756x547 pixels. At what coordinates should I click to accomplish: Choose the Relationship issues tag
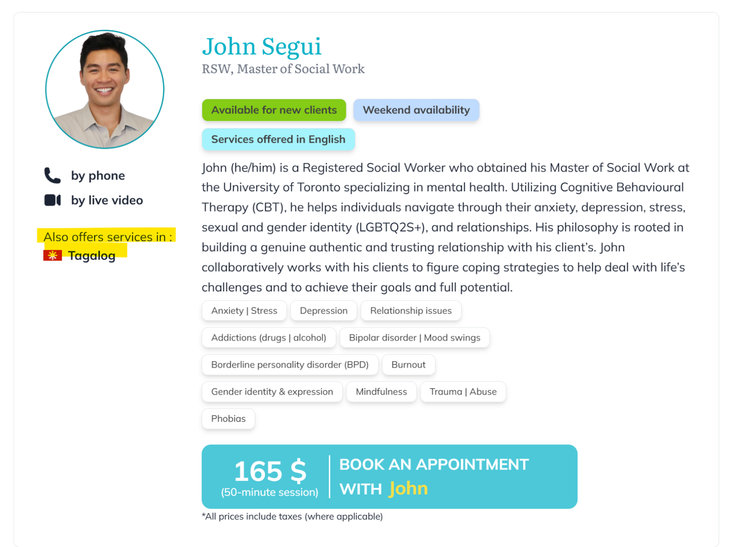click(410, 311)
